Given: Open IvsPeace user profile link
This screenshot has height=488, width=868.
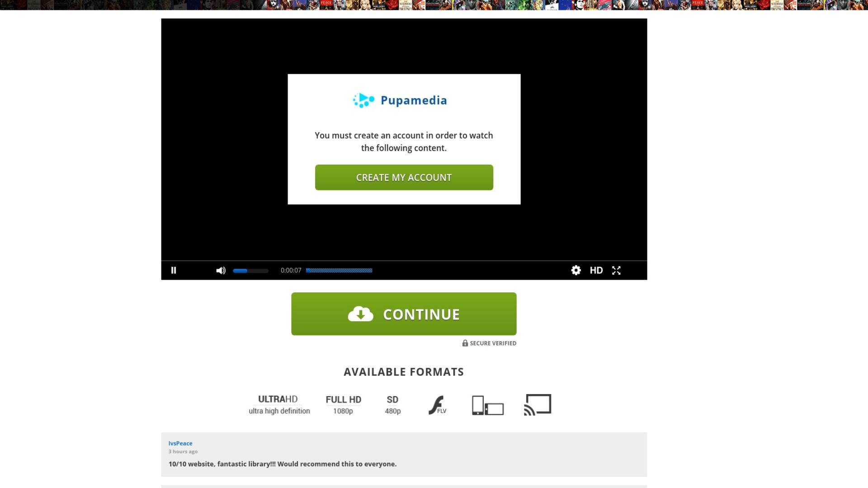Looking at the screenshot, I should coord(180,443).
